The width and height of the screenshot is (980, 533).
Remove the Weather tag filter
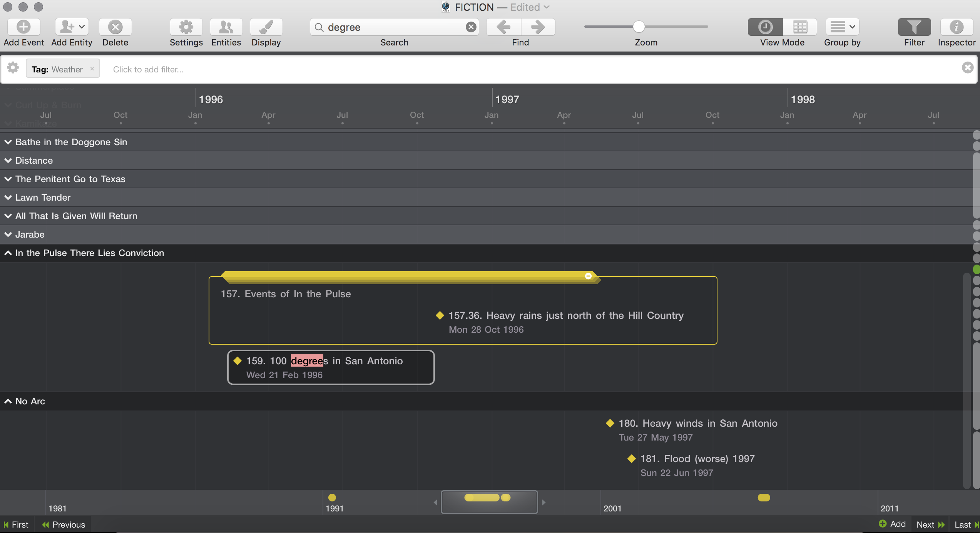(92, 69)
